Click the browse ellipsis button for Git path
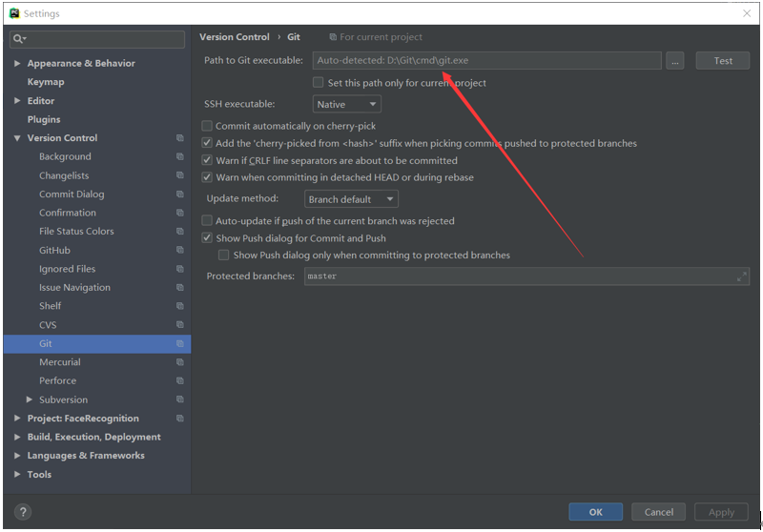763x532 pixels. (675, 61)
